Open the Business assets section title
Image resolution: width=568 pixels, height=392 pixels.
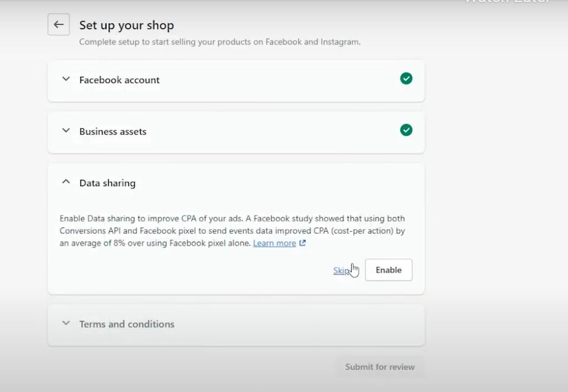pos(113,131)
